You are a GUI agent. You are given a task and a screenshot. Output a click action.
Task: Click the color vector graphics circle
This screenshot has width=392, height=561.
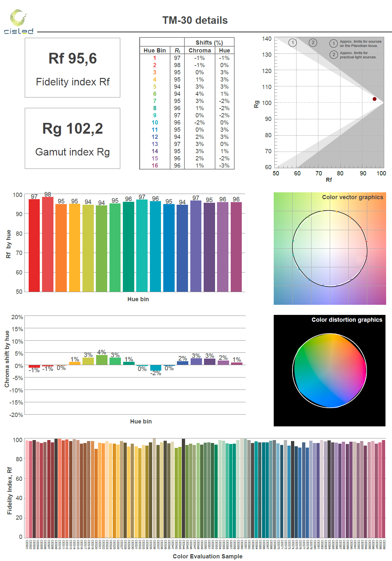click(x=329, y=248)
